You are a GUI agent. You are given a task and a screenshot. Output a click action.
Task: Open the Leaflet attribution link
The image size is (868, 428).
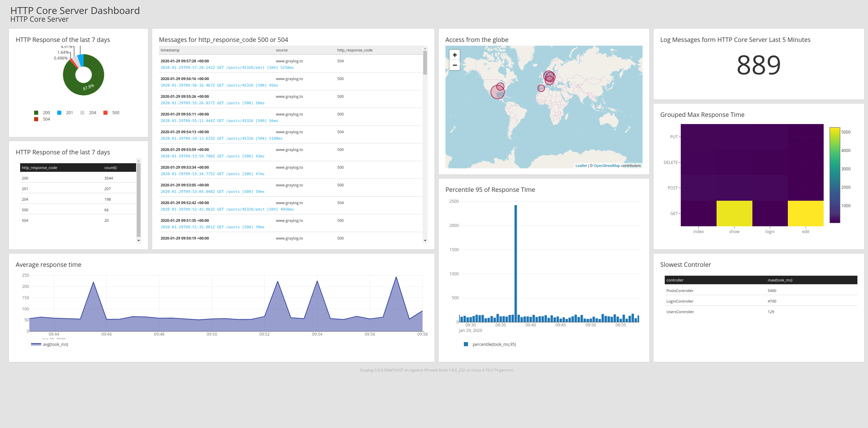click(581, 166)
